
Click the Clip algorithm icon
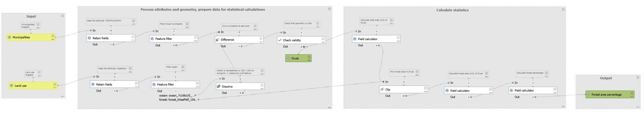(382, 90)
